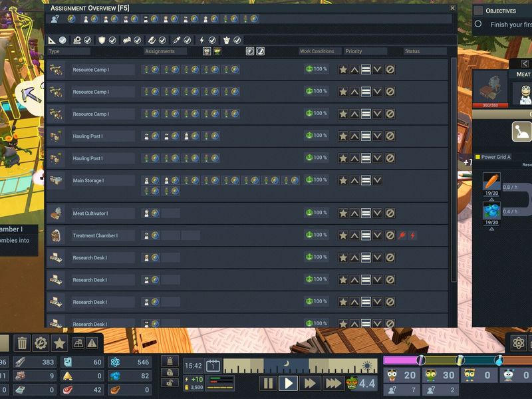Screen dimensions: 532x399
Task: Pause the game simulation
Action: (268, 383)
